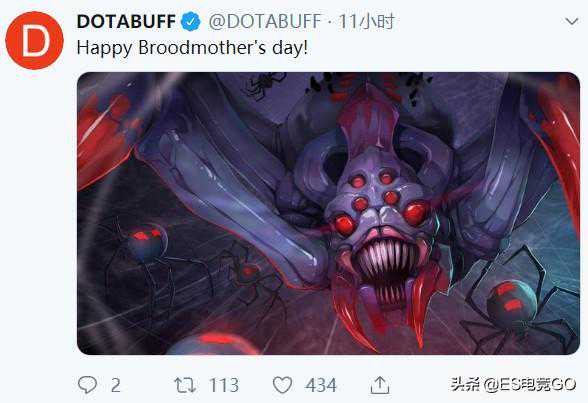View the like count of 434
The height and width of the screenshot is (403, 588).
(321, 385)
